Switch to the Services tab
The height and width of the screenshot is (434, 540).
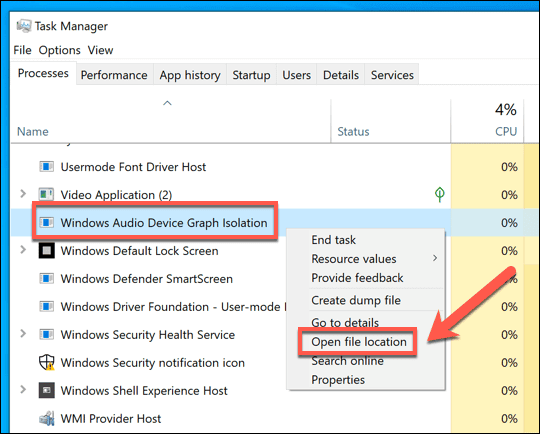click(x=392, y=75)
